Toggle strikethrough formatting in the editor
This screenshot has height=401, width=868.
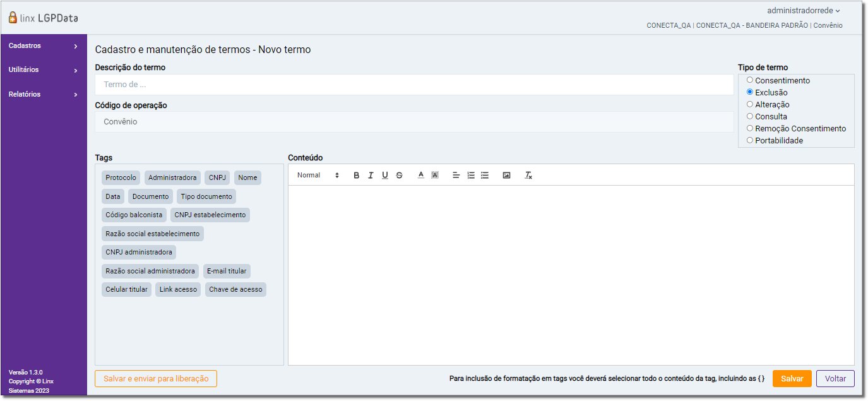coord(399,176)
